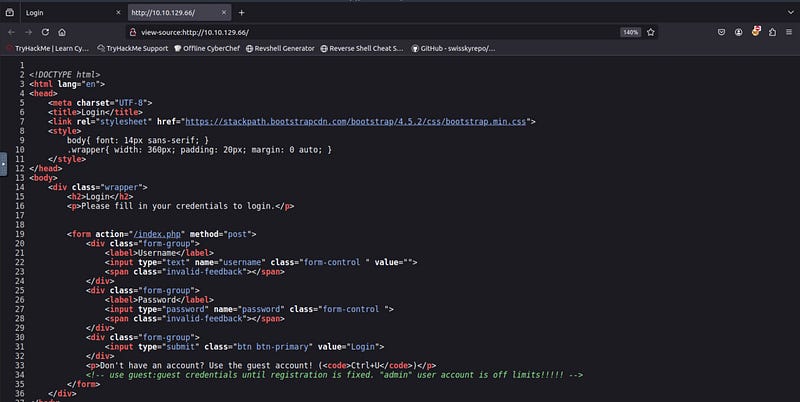Screen dimensions: 800x402
Task: Click the browser back arrow
Action: [12, 32]
